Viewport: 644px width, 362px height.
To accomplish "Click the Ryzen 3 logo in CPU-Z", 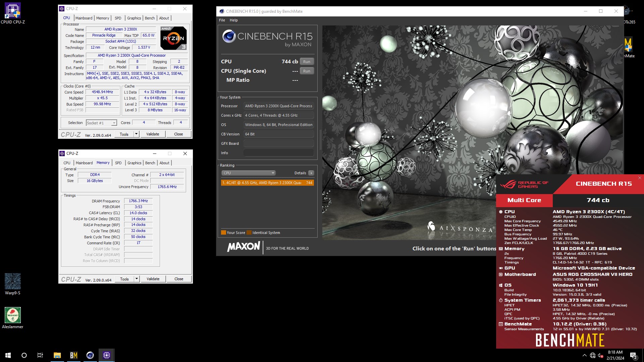I will click(173, 38).
